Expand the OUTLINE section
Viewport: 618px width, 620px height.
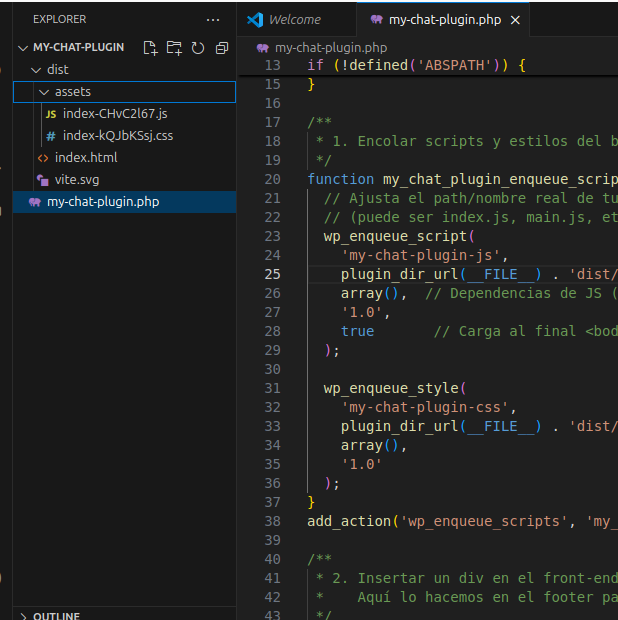click(23, 616)
